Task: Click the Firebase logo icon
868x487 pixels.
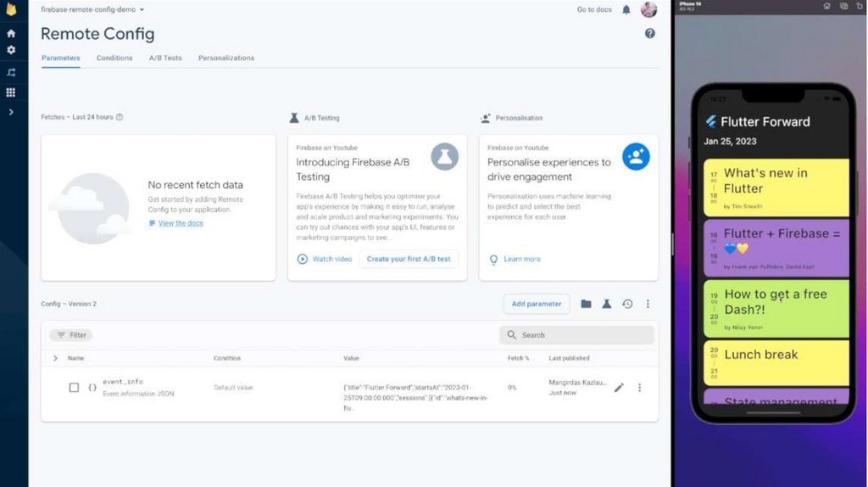Action: (11, 8)
